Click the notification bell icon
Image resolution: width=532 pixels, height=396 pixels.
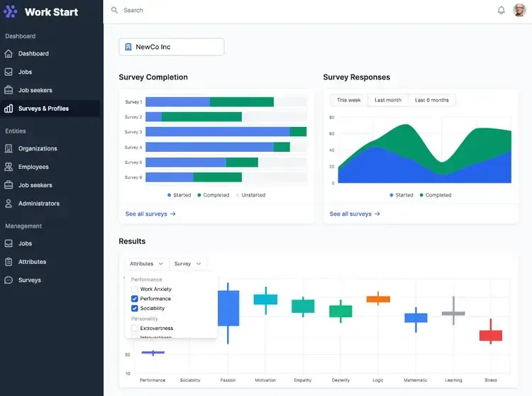point(501,11)
